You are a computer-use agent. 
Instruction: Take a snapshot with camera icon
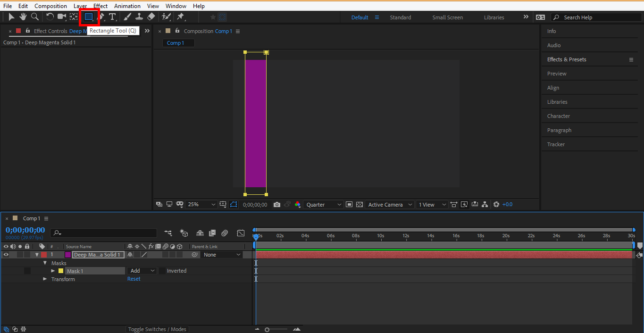click(x=277, y=205)
